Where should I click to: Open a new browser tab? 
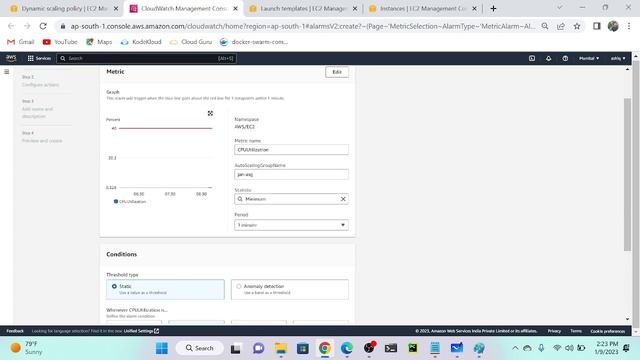pyautogui.click(x=493, y=9)
